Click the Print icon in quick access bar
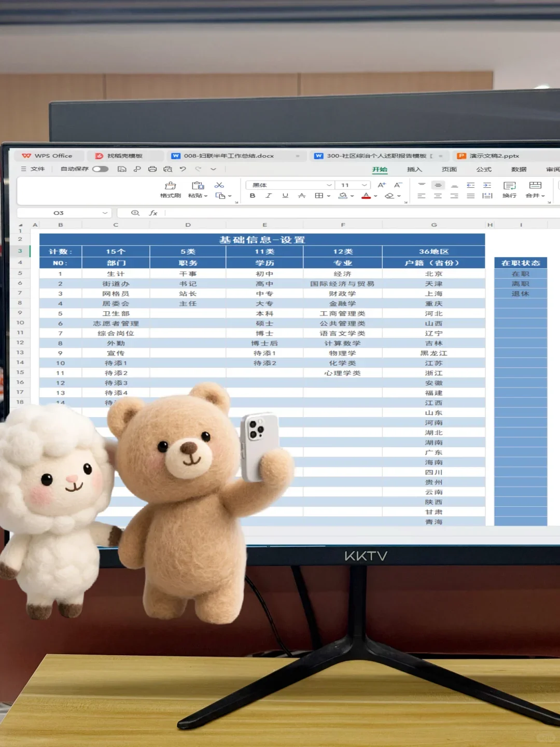Image resolution: width=560 pixels, height=747 pixels. point(152,169)
